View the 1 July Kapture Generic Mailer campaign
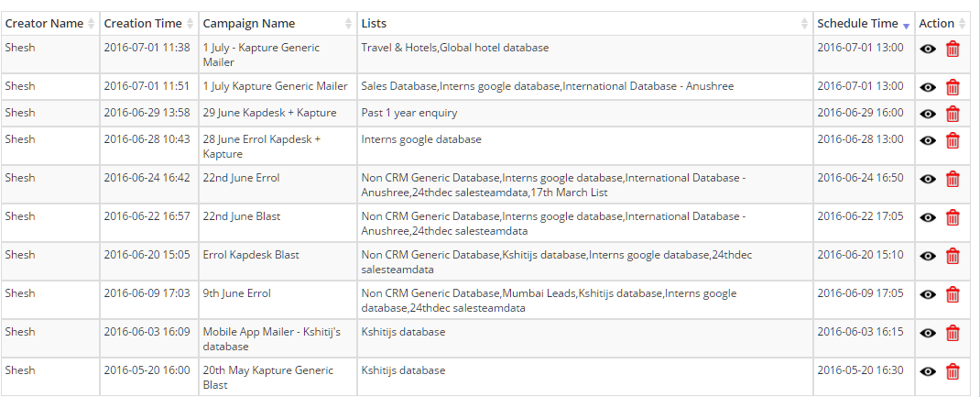Image resolution: width=980 pixels, height=397 pixels. (928, 87)
